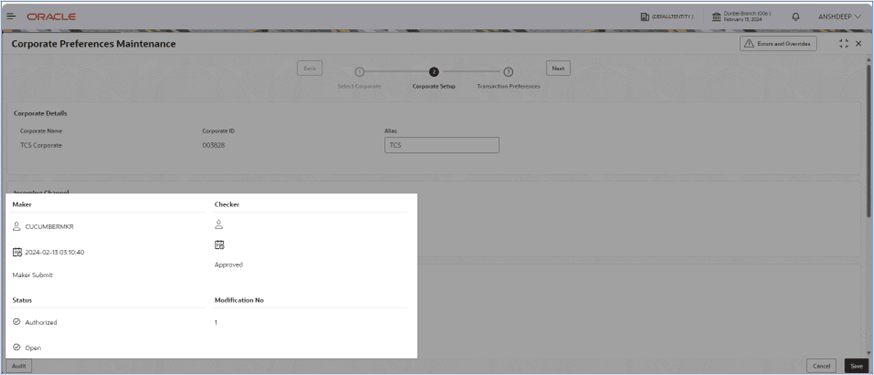Click the Save button
This screenshot has height=375, width=874.
(856, 366)
